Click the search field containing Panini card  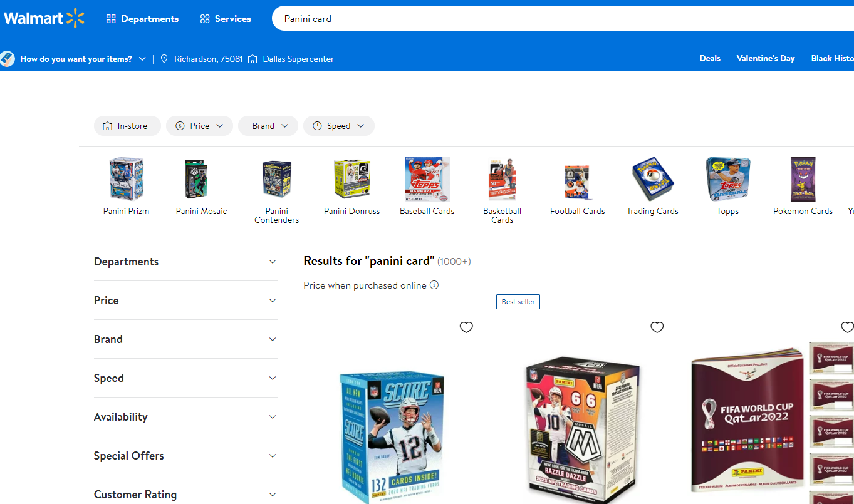563,19
